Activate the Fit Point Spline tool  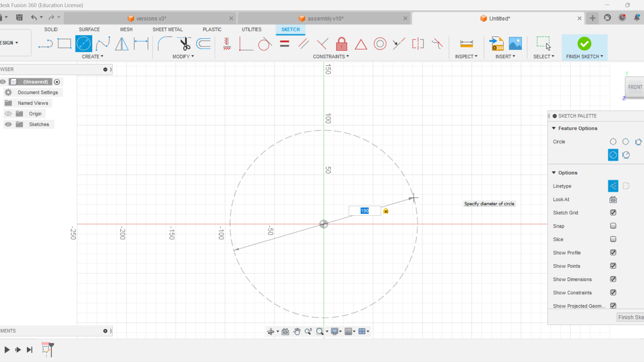click(x=103, y=43)
